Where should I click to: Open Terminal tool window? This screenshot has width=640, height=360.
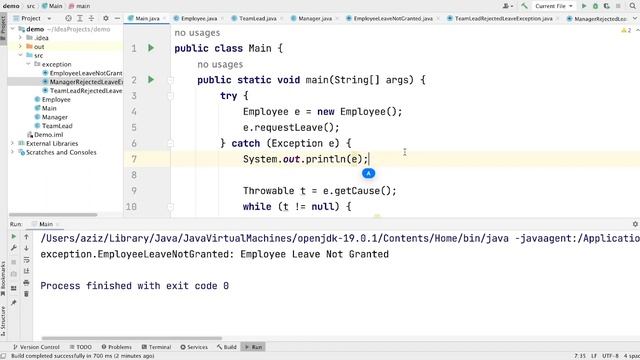coord(156,347)
